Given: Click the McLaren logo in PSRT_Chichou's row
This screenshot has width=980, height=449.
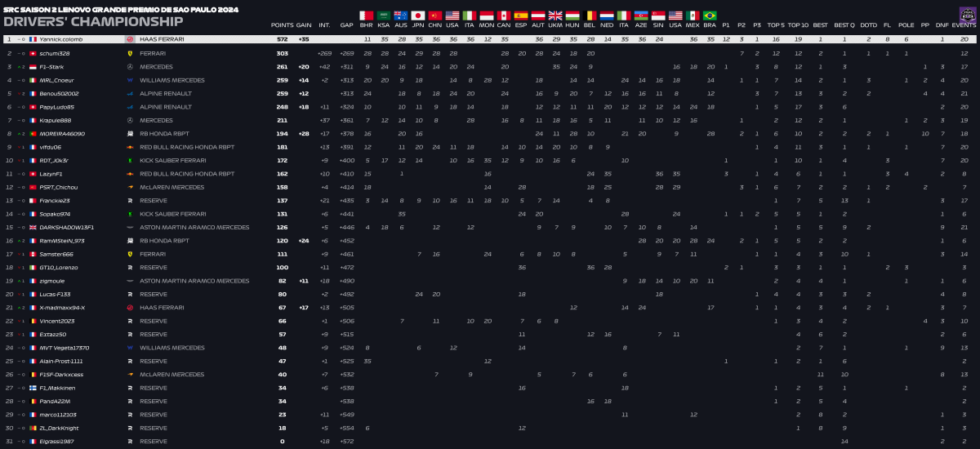Looking at the screenshot, I should tap(131, 187).
